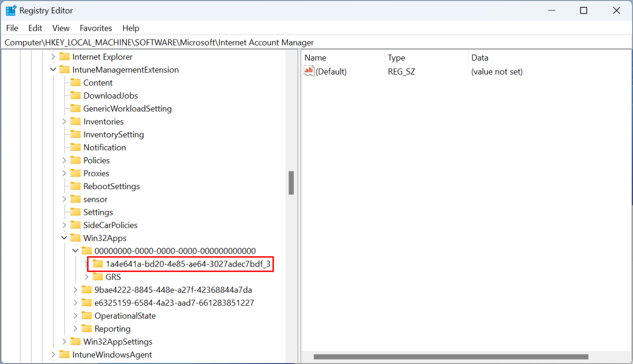Expand the Inventories key
This screenshot has height=364, width=633.
[64, 121]
